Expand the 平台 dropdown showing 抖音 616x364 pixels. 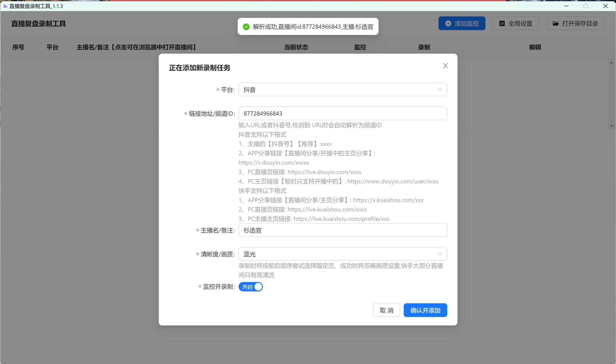point(343,90)
